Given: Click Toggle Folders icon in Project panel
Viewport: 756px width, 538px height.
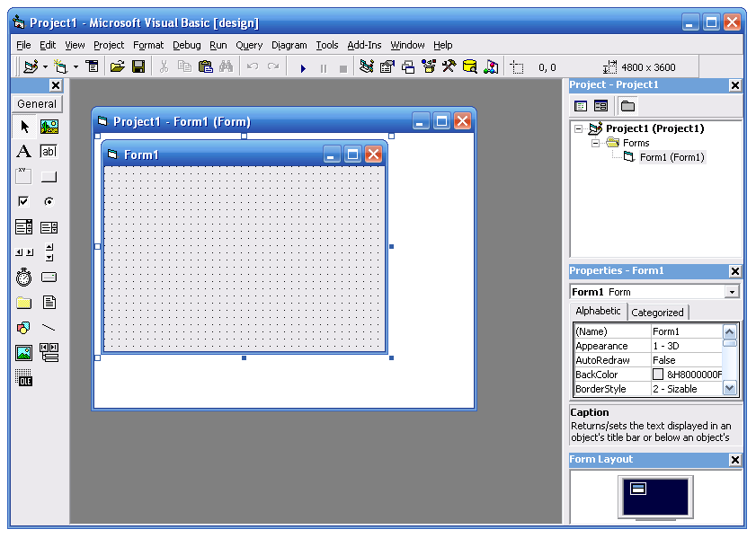Looking at the screenshot, I should (627, 106).
